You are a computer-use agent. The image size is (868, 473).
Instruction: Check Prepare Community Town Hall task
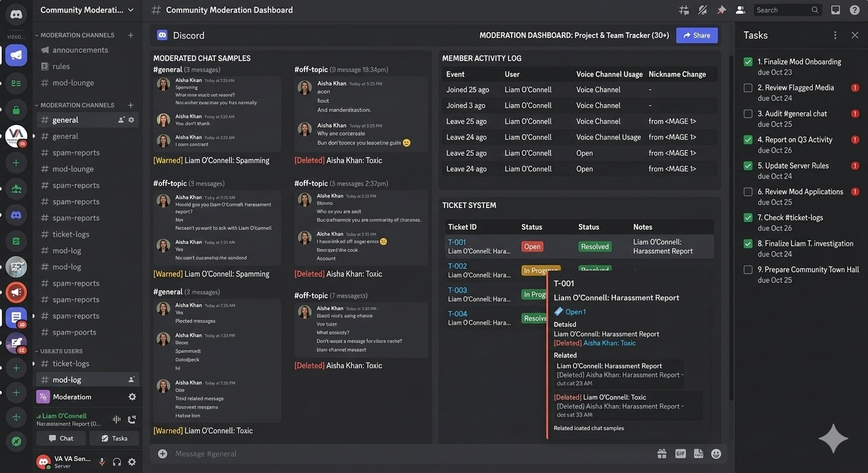click(748, 270)
